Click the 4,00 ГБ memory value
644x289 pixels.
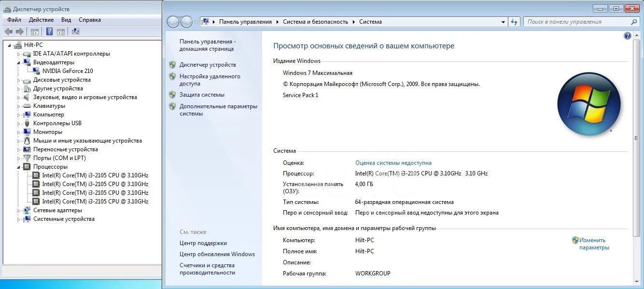click(x=364, y=184)
